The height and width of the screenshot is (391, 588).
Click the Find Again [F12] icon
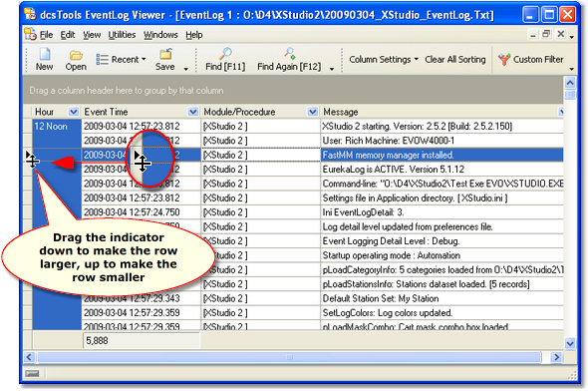(289, 53)
